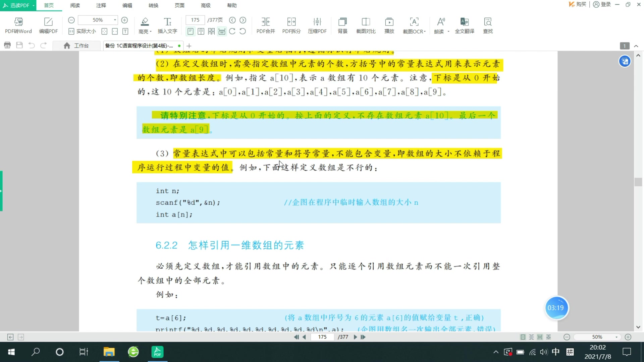Image resolution: width=644 pixels, height=362 pixels.
Task: Click the PDF转Word conversion icon
Action: click(x=18, y=25)
